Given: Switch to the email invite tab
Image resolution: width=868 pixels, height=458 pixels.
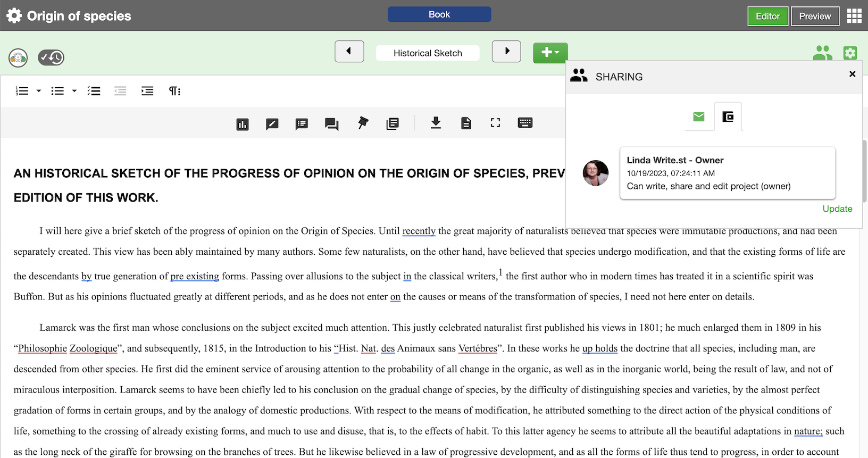Looking at the screenshot, I should (x=698, y=116).
